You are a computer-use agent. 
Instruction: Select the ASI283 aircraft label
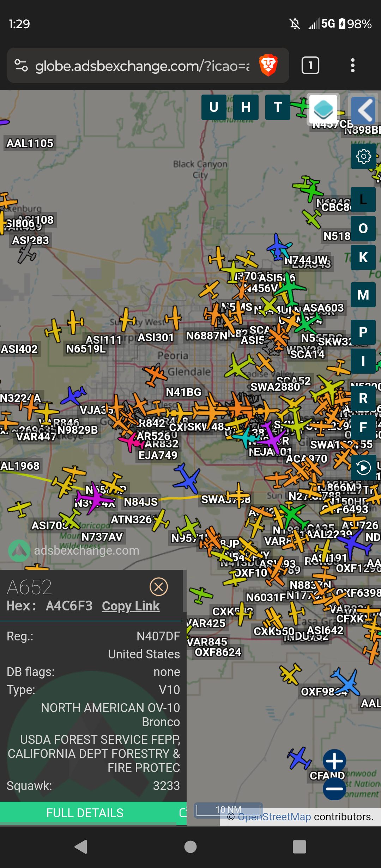pyautogui.click(x=30, y=240)
